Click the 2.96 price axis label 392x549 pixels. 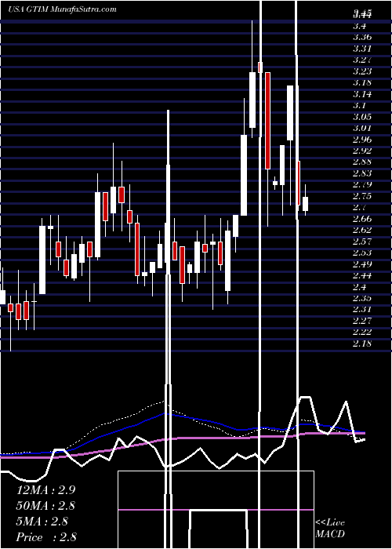tap(362, 140)
